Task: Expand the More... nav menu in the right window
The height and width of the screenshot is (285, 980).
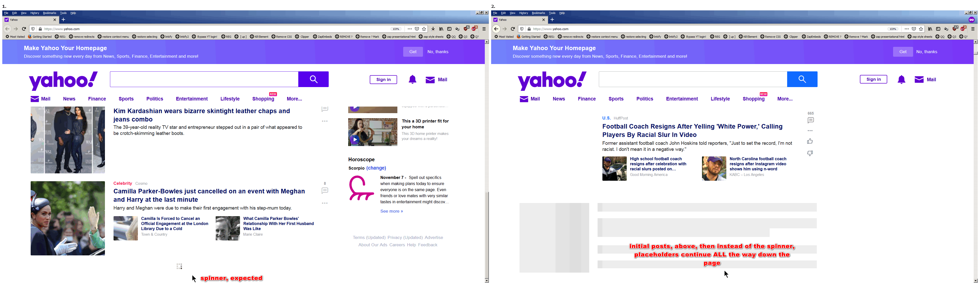Action: pos(785,99)
